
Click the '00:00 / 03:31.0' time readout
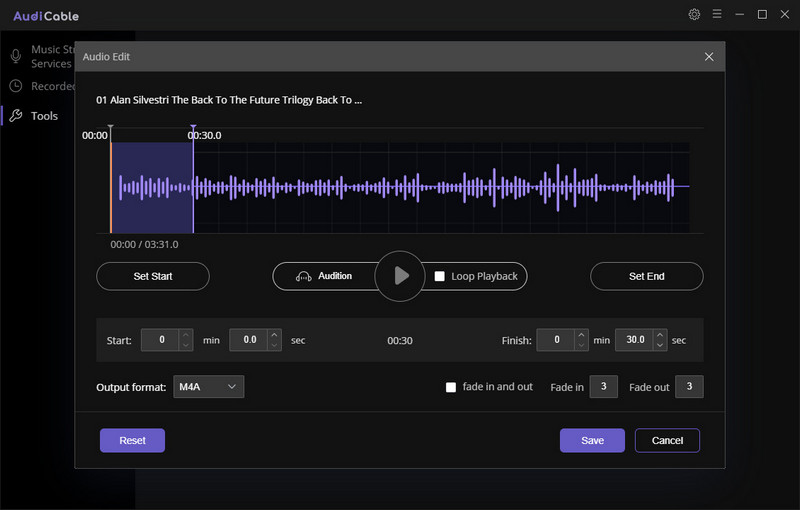144,245
